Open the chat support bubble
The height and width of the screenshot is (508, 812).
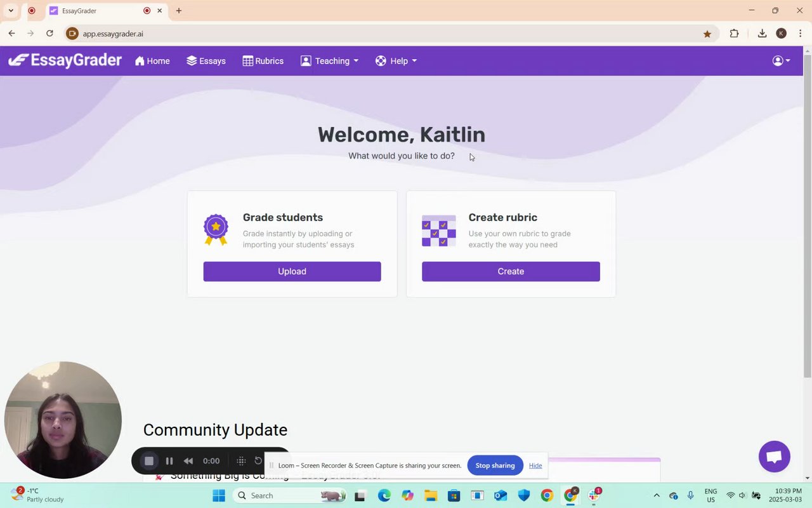click(774, 457)
